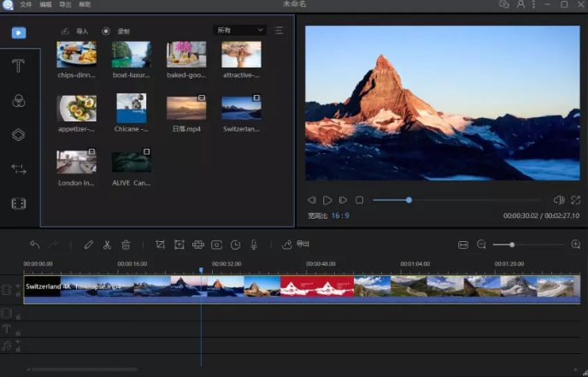Open the media list view options
The width and height of the screenshot is (588, 377).
[x=279, y=31]
